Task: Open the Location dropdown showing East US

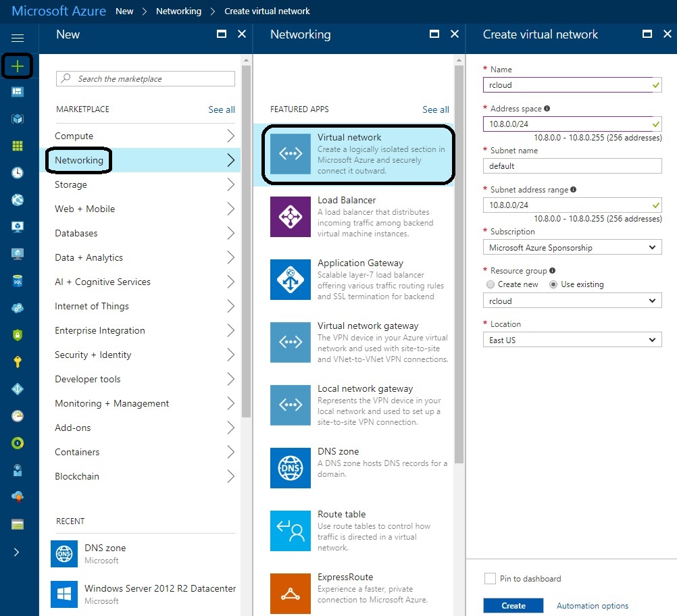Action: click(572, 340)
